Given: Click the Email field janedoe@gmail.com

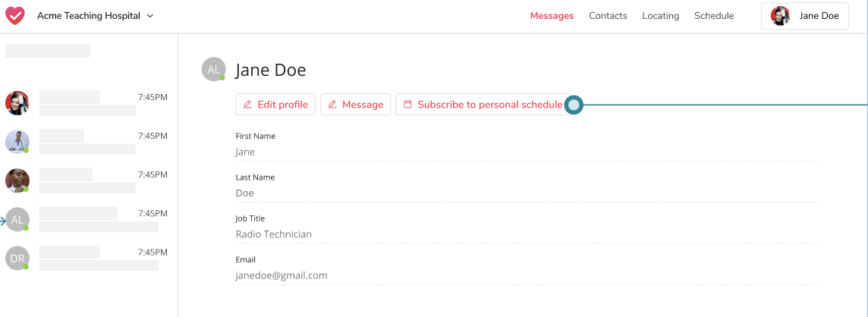Looking at the screenshot, I should click(527, 269).
